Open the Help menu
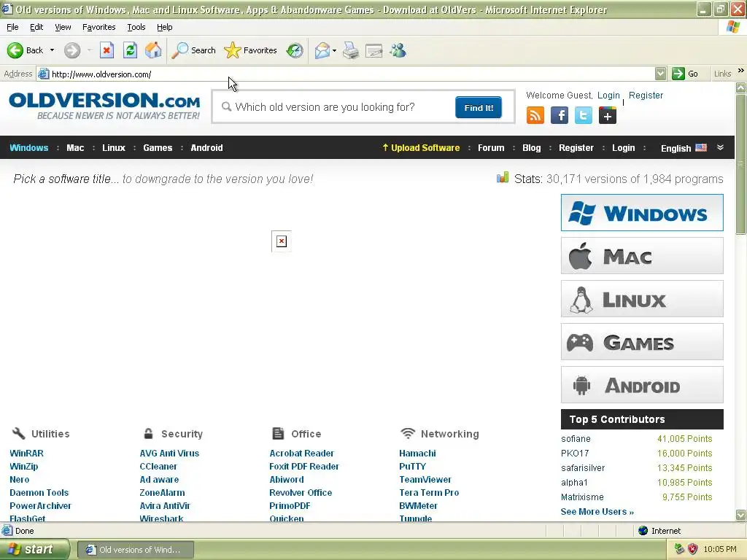The width and height of the screenshot is (747, 560). click(164, 27)
